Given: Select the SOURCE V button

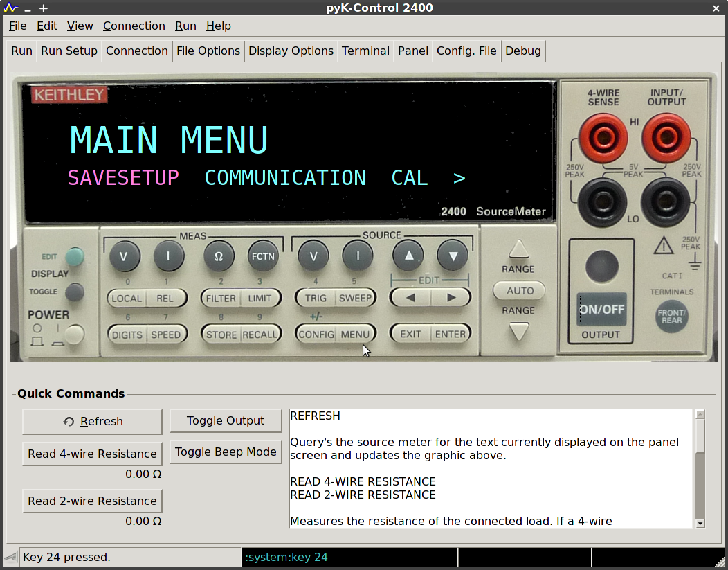Looking at the screenshot, I should point(313,256).
